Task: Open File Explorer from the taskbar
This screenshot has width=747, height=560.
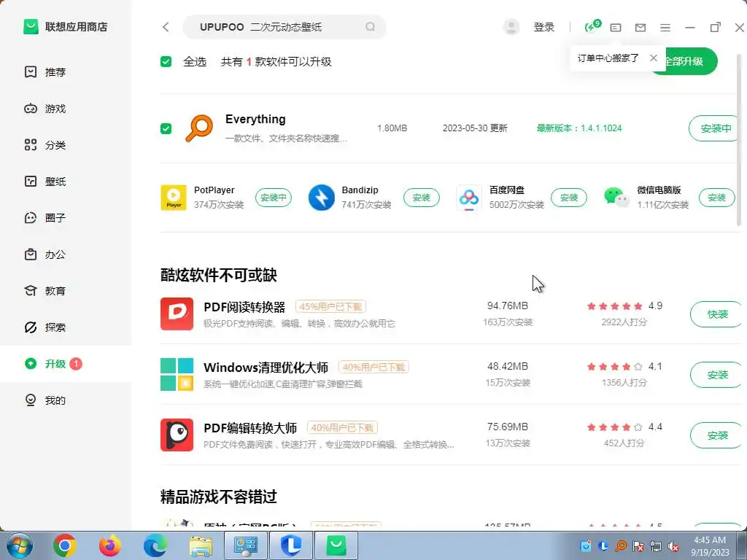Action: [201, 546]
